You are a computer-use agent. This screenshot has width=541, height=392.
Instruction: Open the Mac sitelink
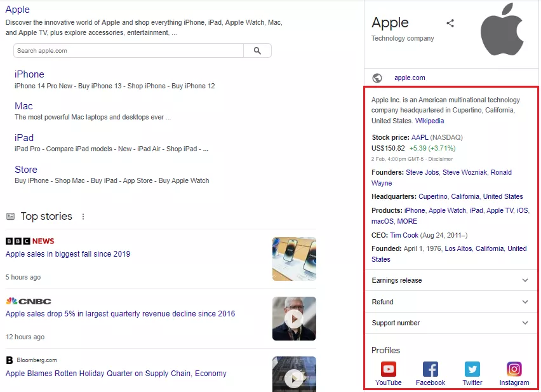23,106
